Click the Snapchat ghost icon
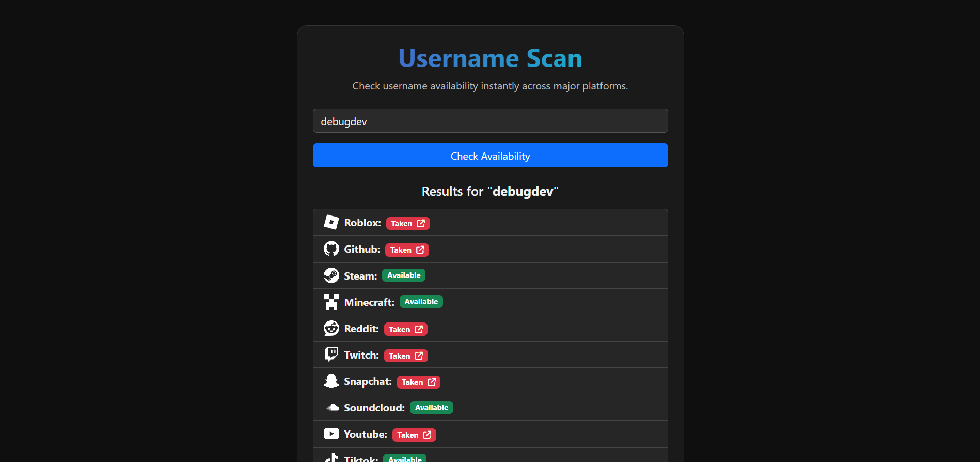Image resolution: width=980 pixels, height=462 pixels. (331, 381)
